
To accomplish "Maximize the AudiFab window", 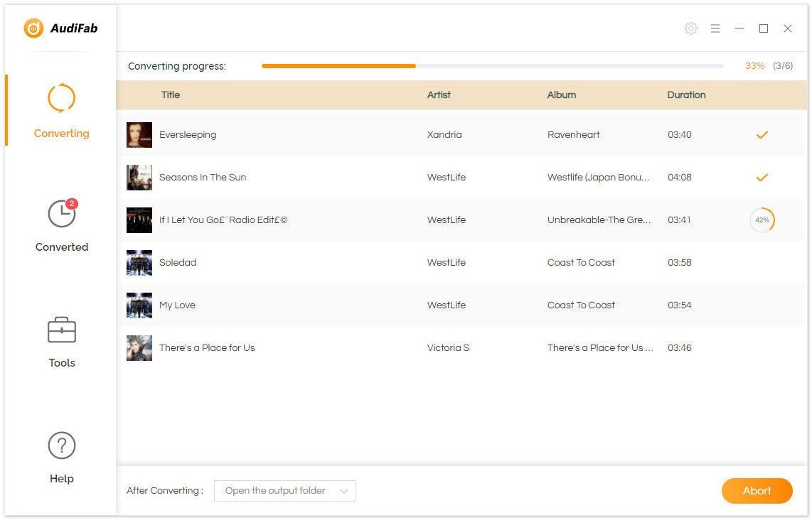I will click(x=764, y=28).
